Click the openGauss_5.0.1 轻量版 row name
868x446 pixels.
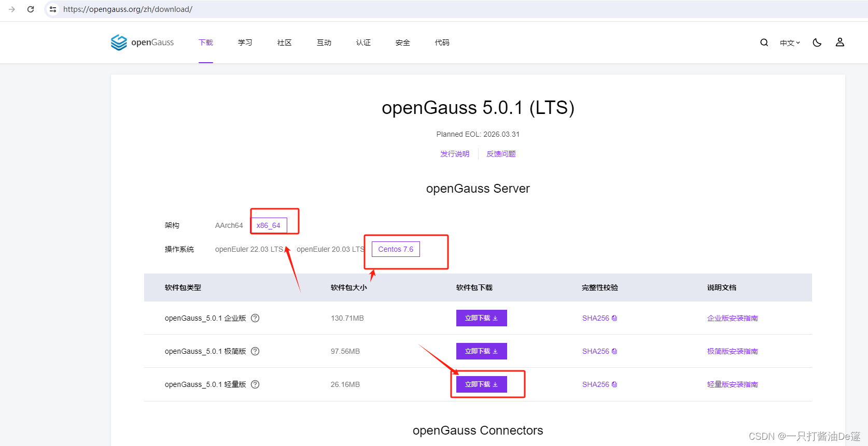pos(205,384)
